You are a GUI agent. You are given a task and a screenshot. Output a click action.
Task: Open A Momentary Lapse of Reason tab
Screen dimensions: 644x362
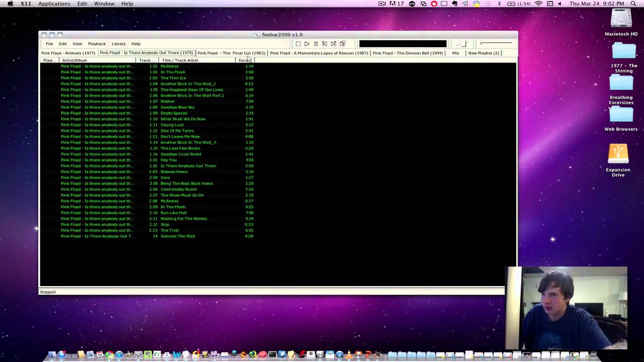click(319, 53)
